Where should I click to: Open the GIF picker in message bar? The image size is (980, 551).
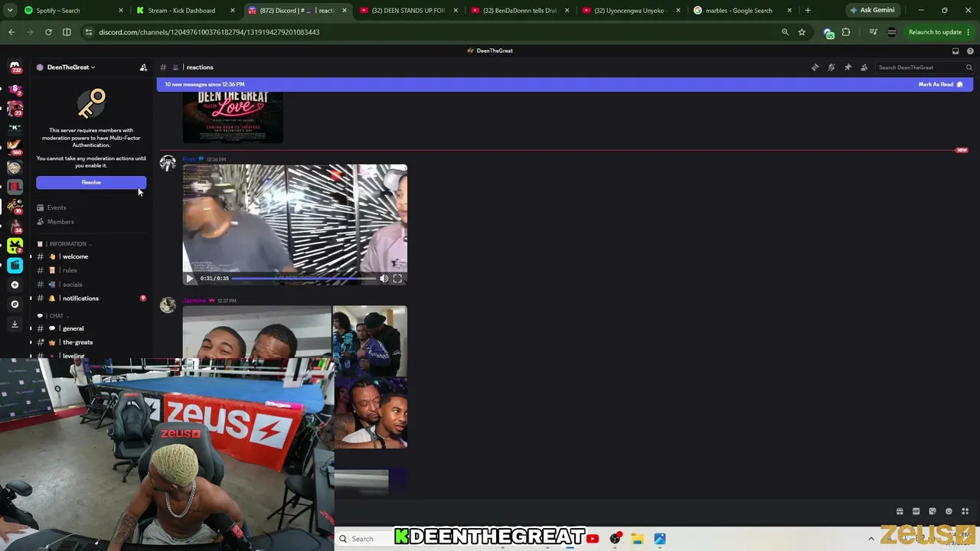pos(916,511)
